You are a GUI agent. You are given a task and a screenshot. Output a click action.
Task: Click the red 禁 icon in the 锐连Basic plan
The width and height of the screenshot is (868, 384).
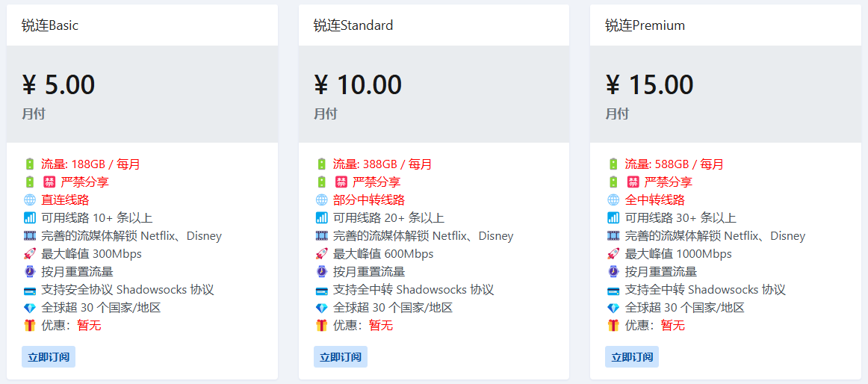48,182
